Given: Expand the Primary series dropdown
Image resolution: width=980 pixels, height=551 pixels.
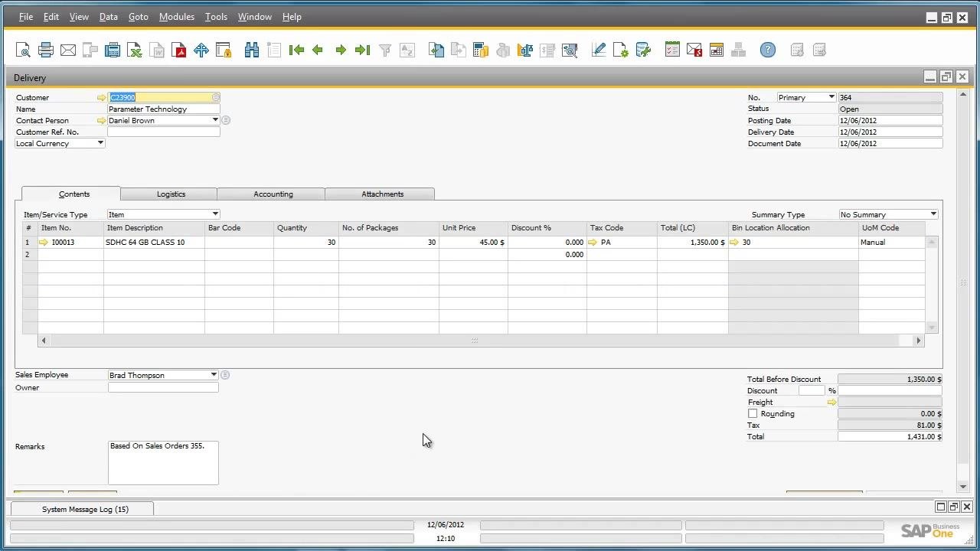Looking at the screenshot, I should pos(831,97).
